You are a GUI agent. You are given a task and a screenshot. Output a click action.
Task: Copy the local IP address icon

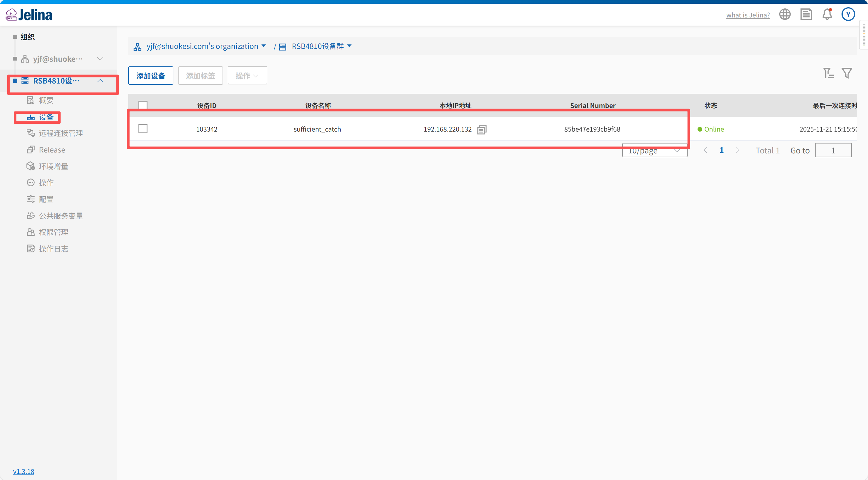pyautogui.click(x=482, y=130)
